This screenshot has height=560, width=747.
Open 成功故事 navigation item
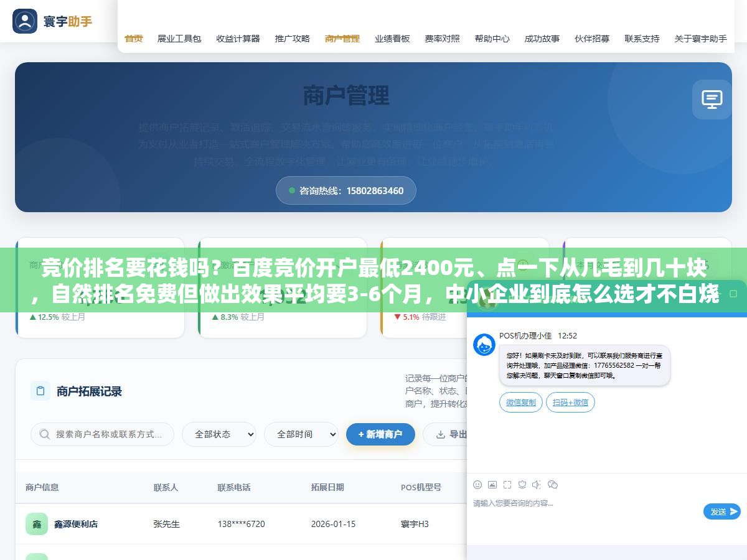tap(542, 39)
